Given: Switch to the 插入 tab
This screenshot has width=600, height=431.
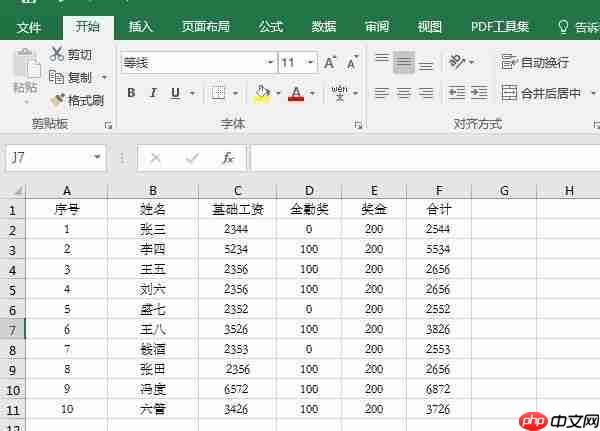Looking at the screenshot, I should coord(141,26).
